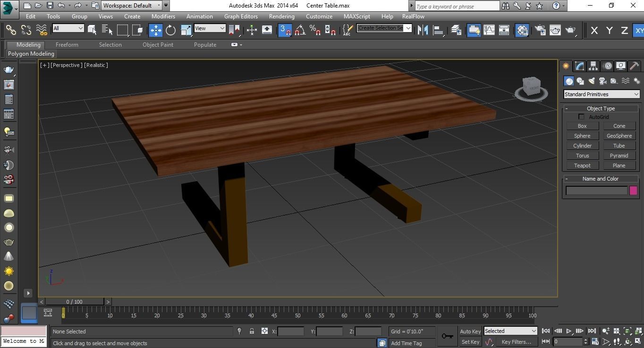Toggle Set Key mode

coord(470,342)
